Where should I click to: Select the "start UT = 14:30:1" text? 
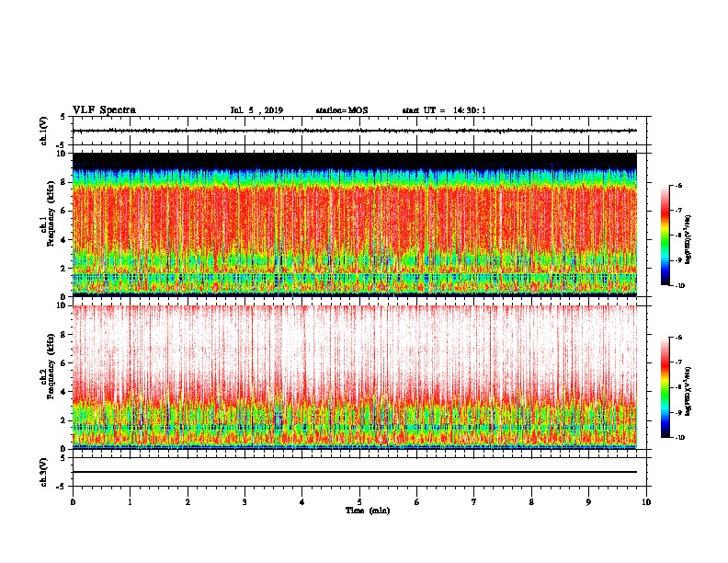tap(444, 110)
